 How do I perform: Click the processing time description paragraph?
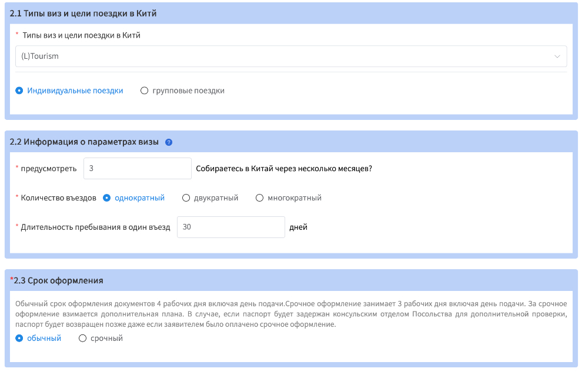[291, 314]
